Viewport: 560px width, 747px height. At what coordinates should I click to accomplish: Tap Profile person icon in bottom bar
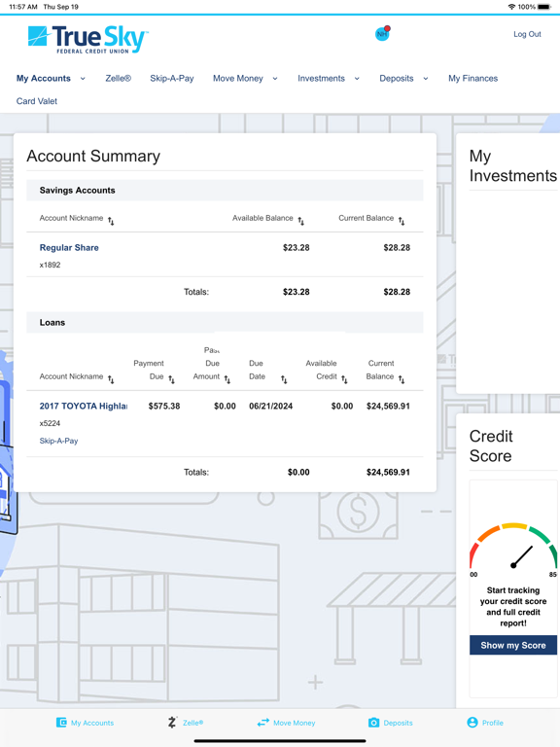coord(472,723)
